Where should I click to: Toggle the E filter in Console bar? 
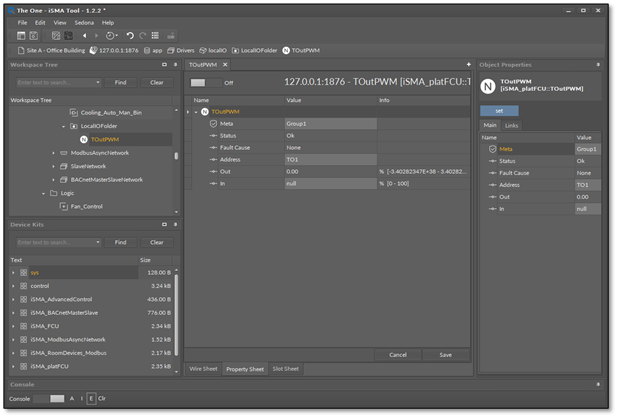pyautogui.click(x=91, y=398)
